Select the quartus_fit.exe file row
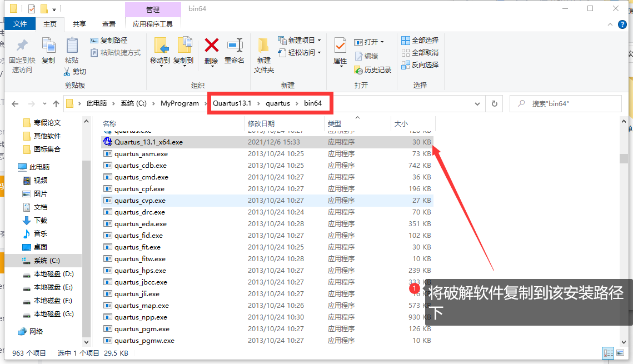 point(267,247)
